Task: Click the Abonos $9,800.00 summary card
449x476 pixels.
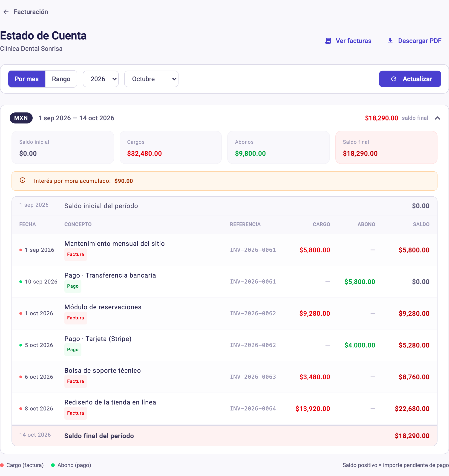Action: (278, 147)
